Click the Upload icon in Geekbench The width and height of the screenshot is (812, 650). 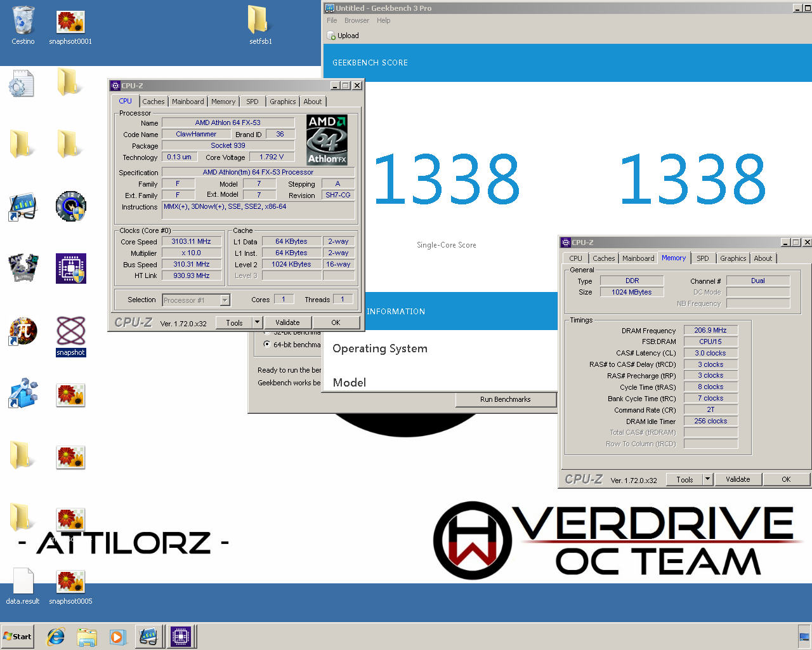pyautogui.click(x=331, y=36)
